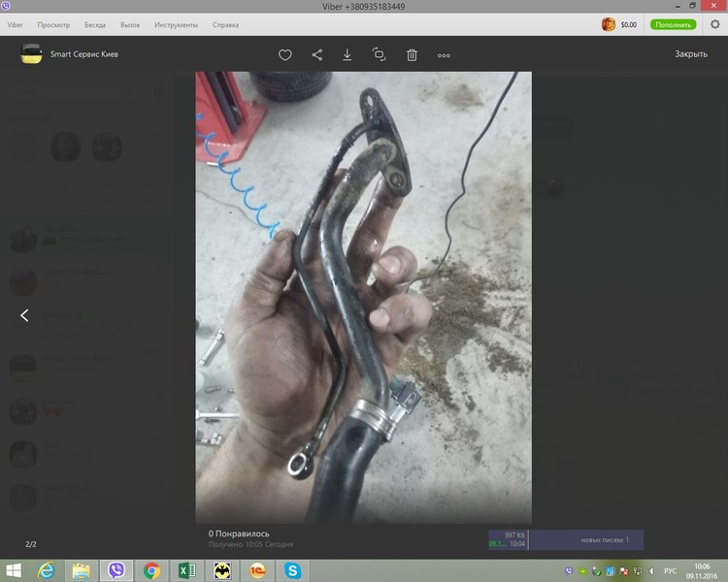Click the $0.00 Viber Out balance

tap(628, 24)
